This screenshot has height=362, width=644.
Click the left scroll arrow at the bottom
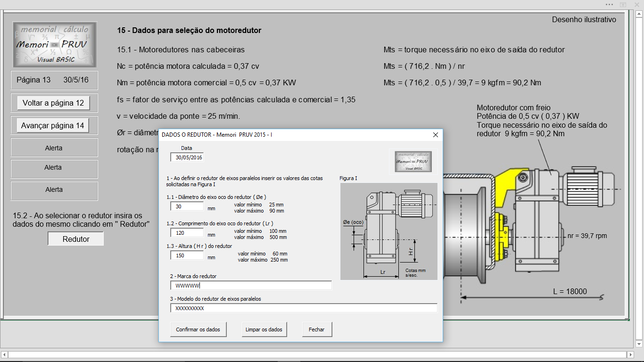[x=4, y=354]
